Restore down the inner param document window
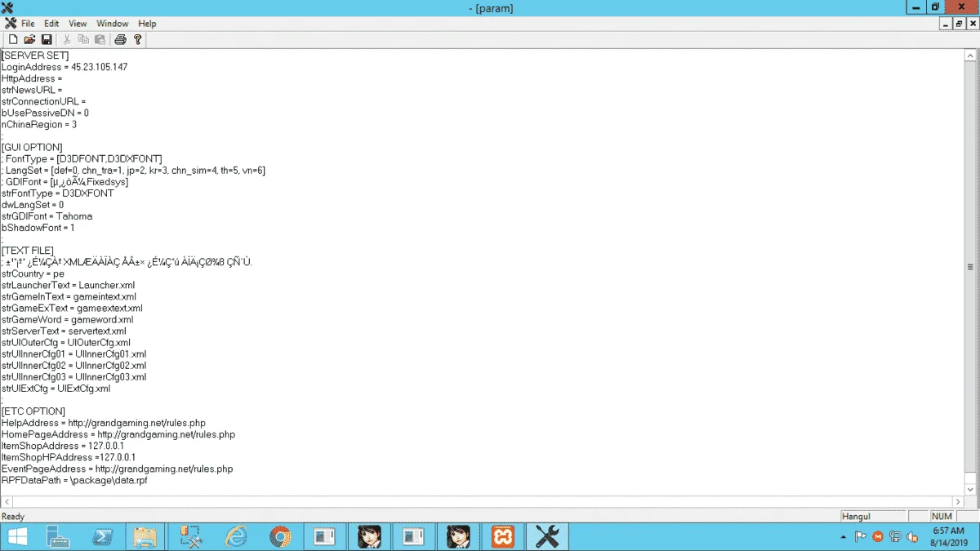This screenshot has height=551, width=980. 960,24
